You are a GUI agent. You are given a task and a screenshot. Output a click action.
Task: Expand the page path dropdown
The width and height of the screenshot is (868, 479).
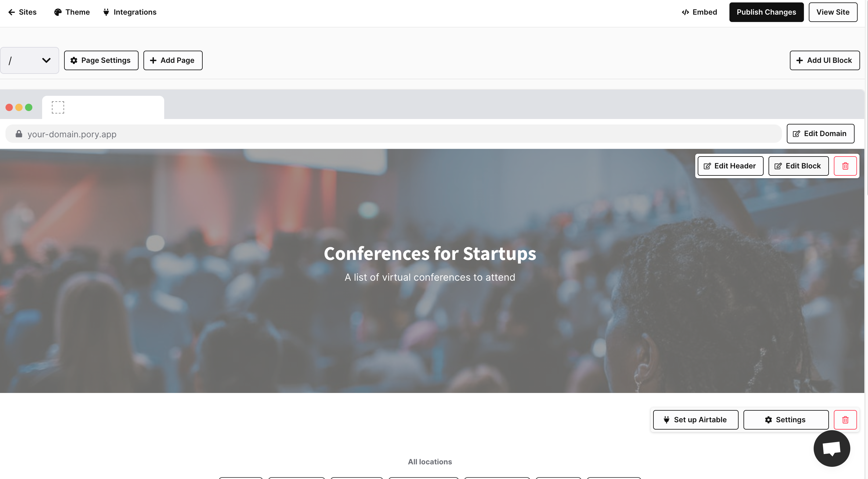click(30, 60)
